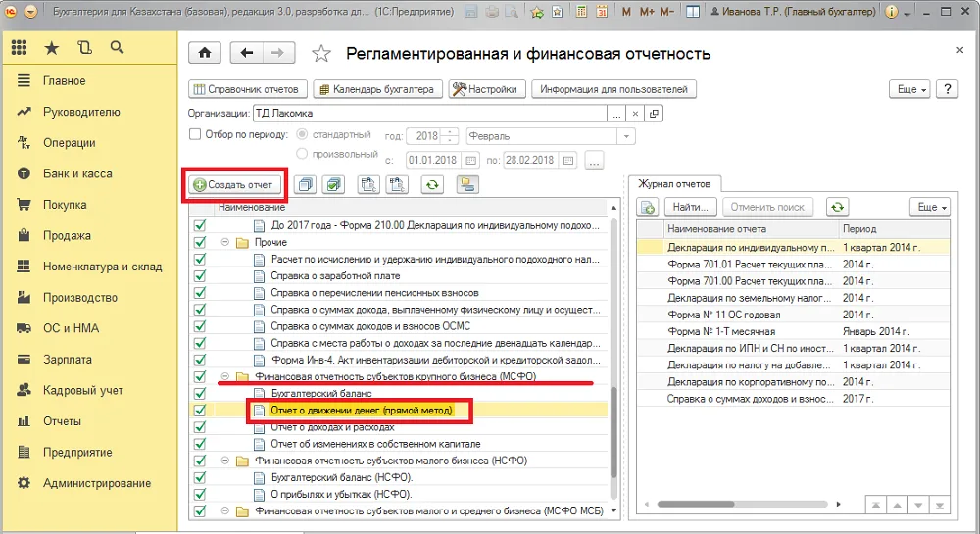Open end date calendar picker
The width and height of the screenshot is (980, 534).
(x=568, y=161)
